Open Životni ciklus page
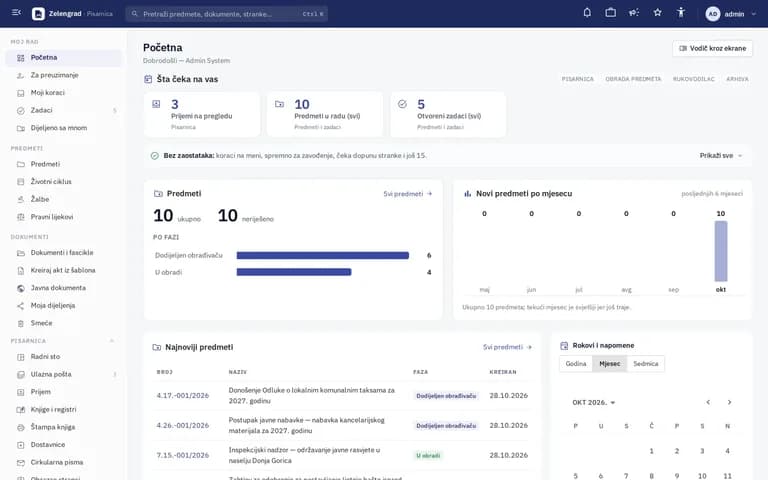This screenshot has width=768, height=480. 64,182
